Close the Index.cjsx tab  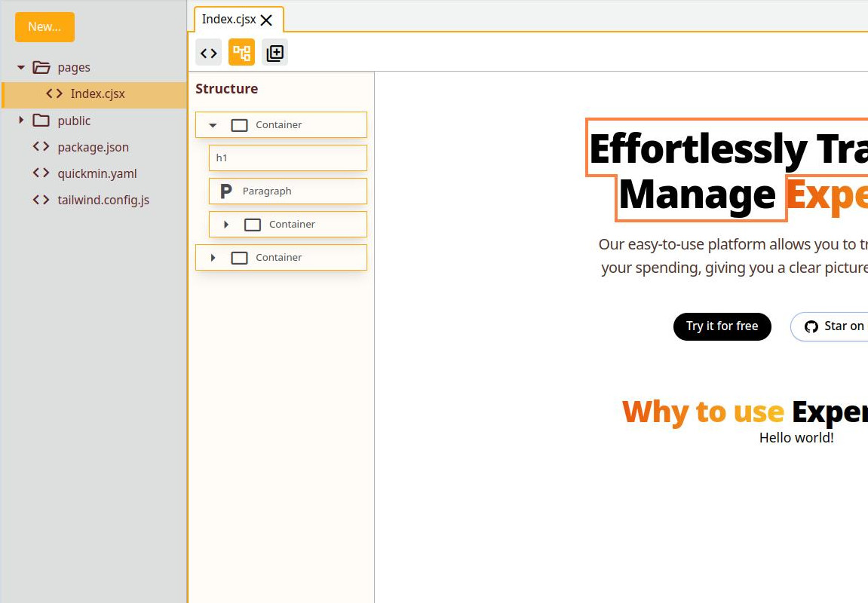click(266, 20)
